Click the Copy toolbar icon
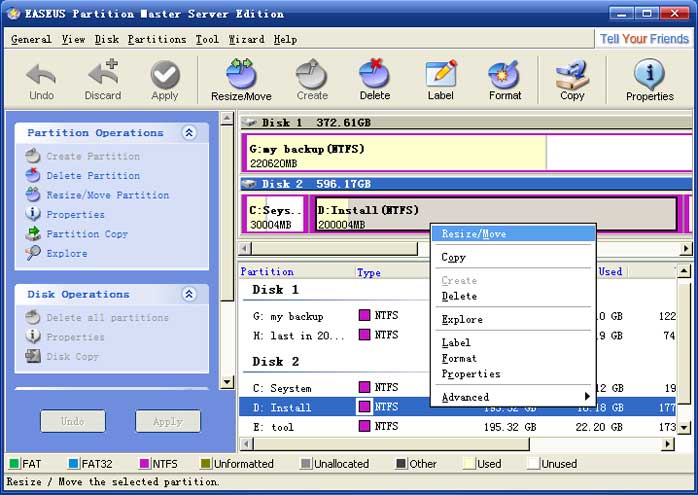 (572, 75)
